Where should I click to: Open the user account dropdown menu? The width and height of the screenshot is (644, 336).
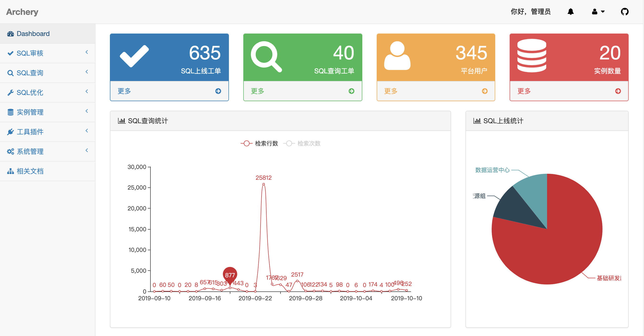(598, 12)
